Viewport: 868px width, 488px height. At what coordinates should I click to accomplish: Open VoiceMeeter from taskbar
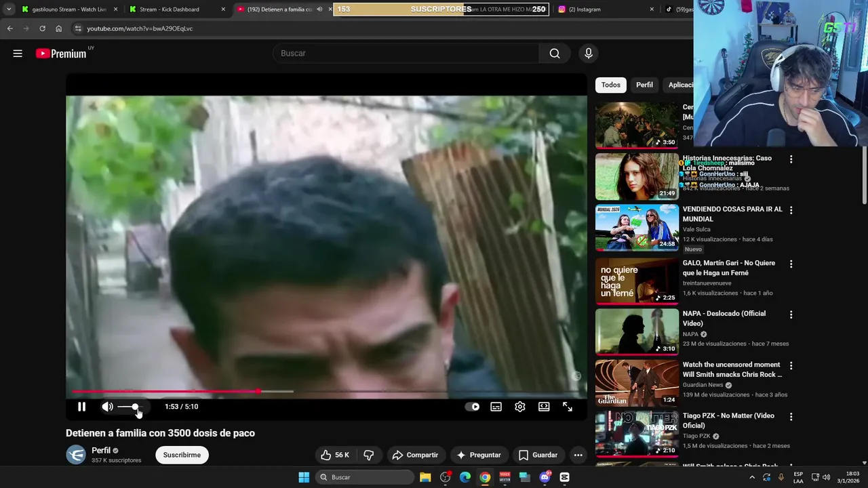pos(505,477)
